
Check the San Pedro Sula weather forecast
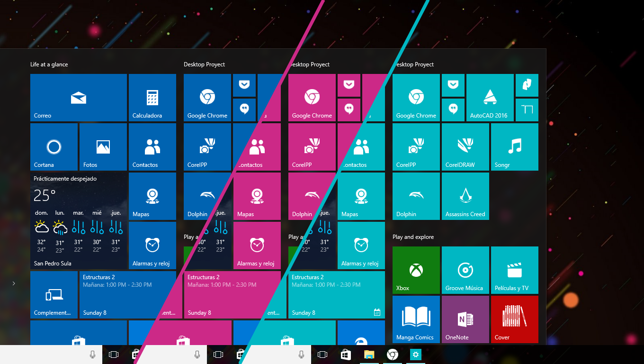[x=78, y=220]
